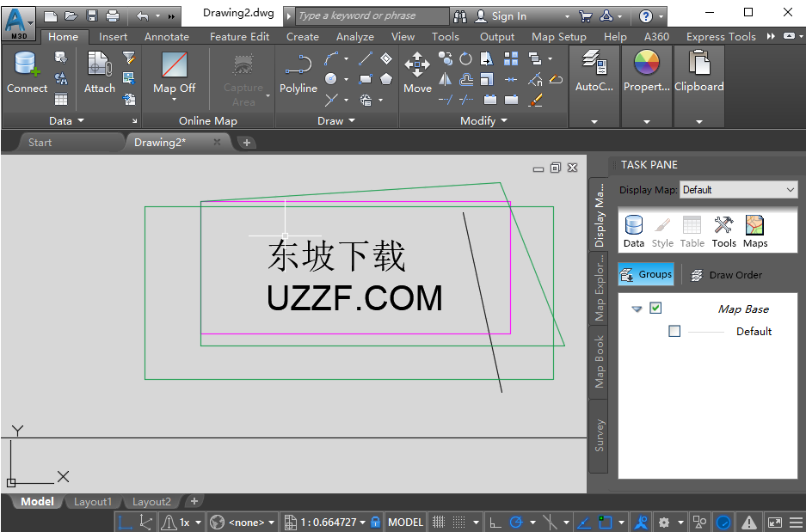Image resolution: width=806 pixels, height=532 pixels.
Task: Add a new layout tab
Action: click(x=194, y=501)
